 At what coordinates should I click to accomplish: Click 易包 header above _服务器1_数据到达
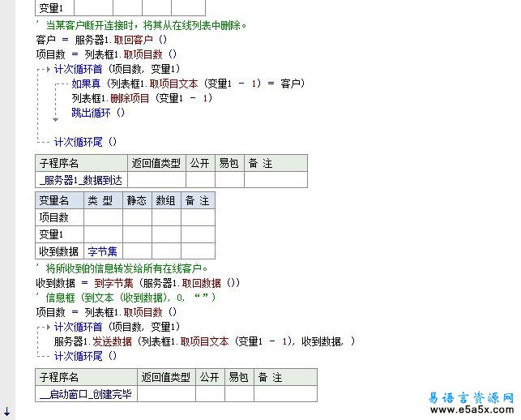click(x=229, y=163)
